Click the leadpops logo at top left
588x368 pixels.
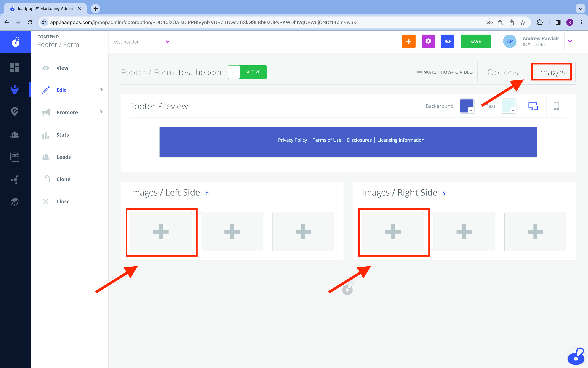(x=16, y=42)
